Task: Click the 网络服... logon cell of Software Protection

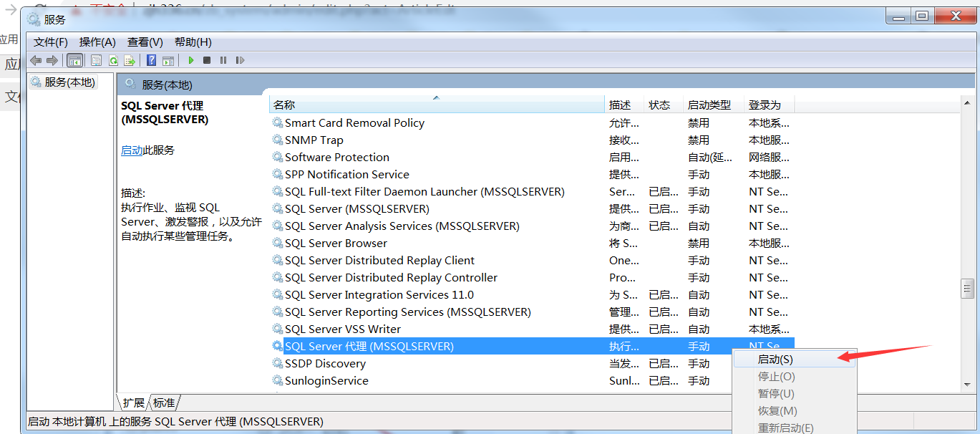Action: pyautogui.click(x=770, y=158)
